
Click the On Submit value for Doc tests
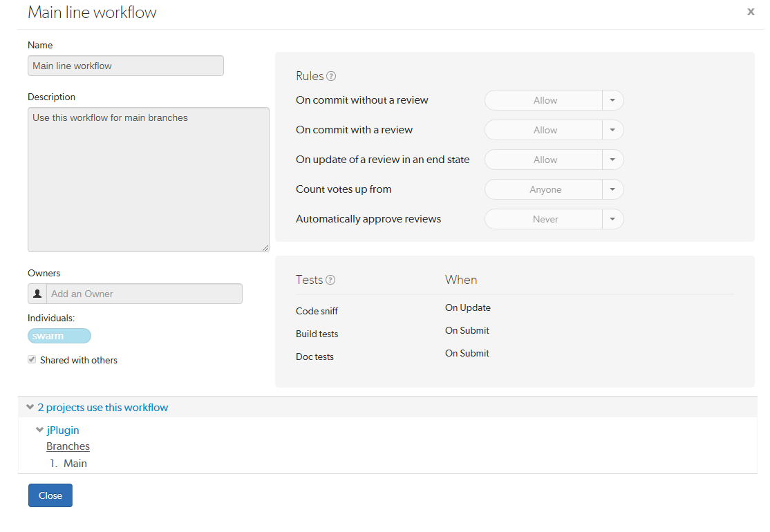[x=467, y=353]
